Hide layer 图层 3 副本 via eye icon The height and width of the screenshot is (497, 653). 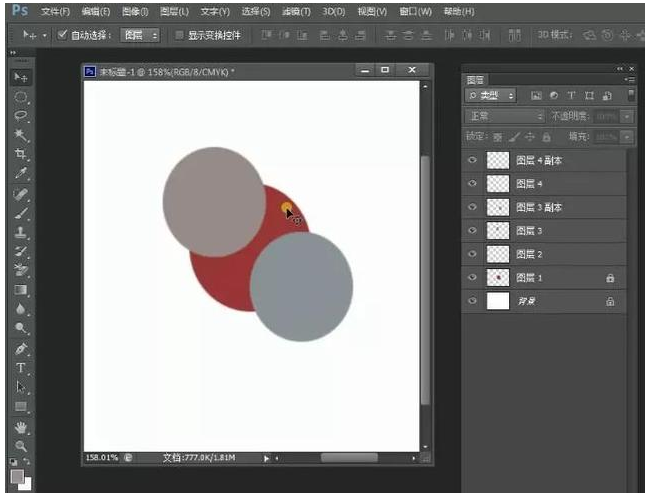pos(472,207)
